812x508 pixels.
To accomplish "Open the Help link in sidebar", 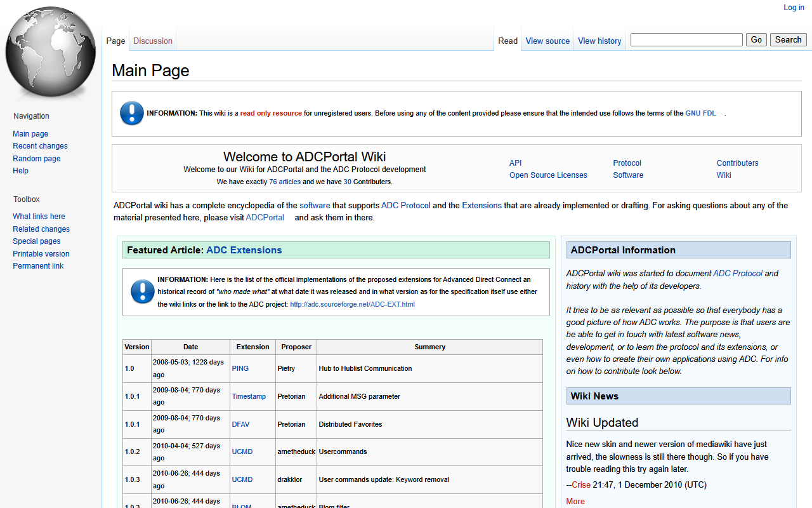I will click(20, 171).
